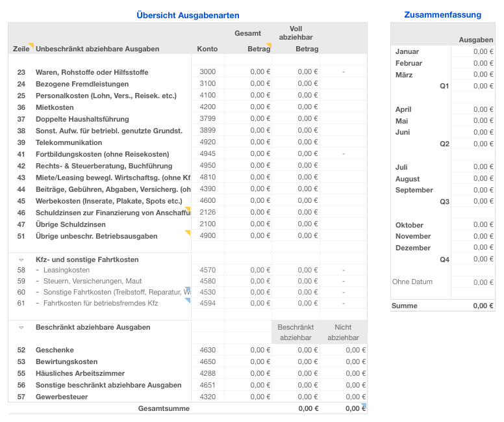The width and height of the screenshot is (504, 422).
Task: Click the blue marker on the Sonstige Fahrtkosten row
Action: (x=188, y=289)
